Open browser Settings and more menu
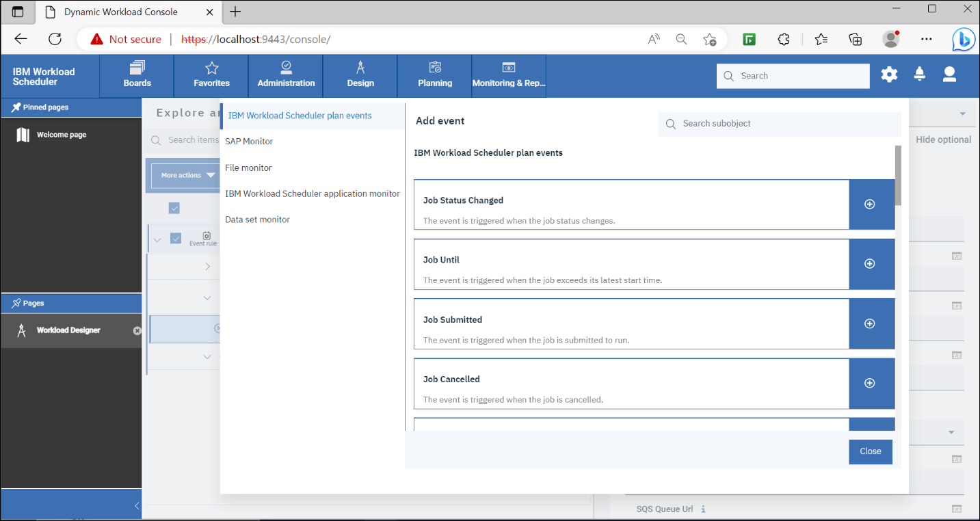The height and width of the screenshot is (521, 980). (x=927, y=39)
